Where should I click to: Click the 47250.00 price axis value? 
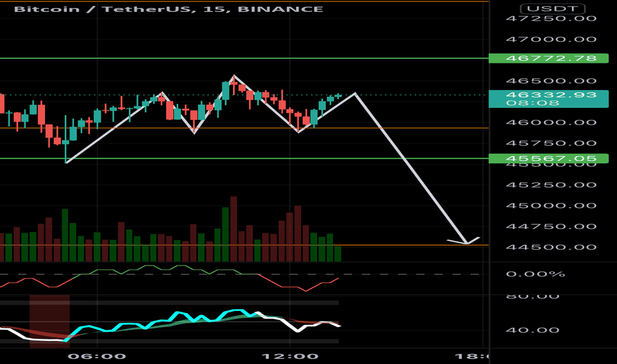551,19
